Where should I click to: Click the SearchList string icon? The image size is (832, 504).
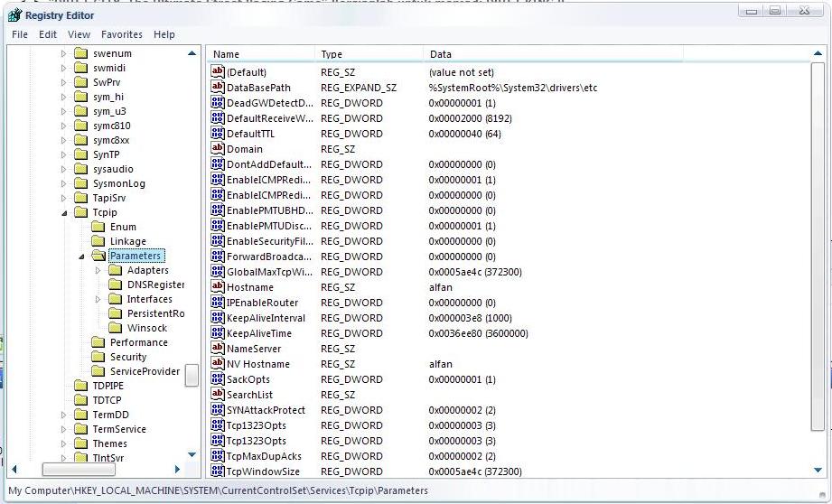click(218, 394)
